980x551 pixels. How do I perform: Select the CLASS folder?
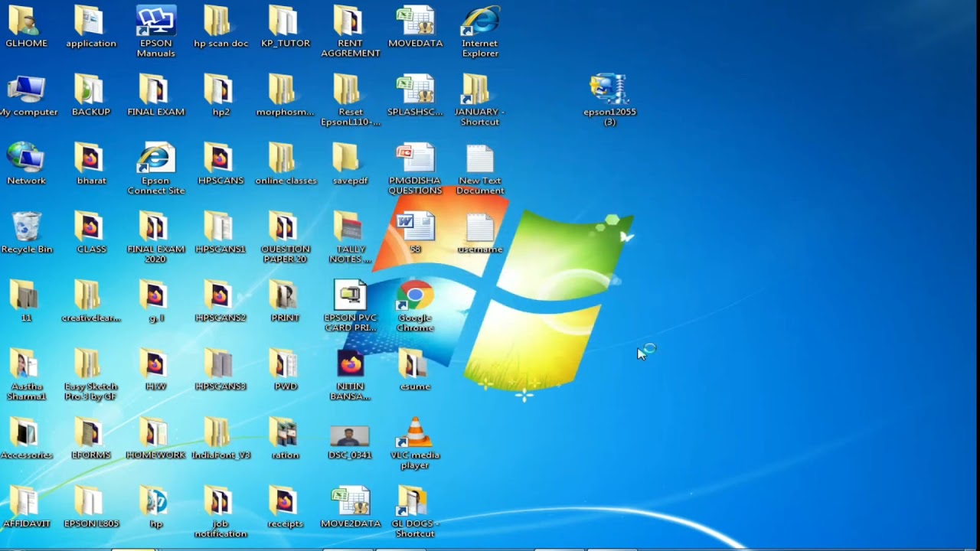(90, 233)
